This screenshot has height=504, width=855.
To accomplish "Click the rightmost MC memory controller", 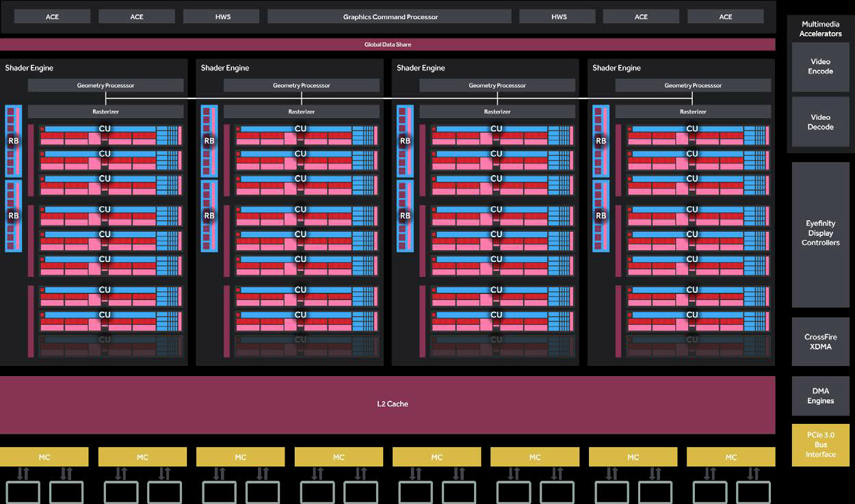I will (731, 457).
